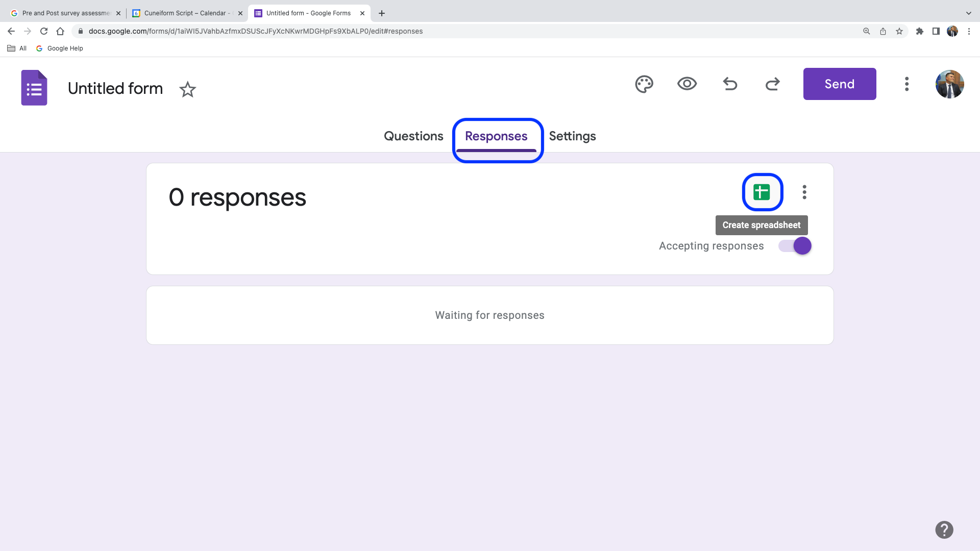Viewport: 980px width, 551px height.
Task: Click the Undo arrow icon
Action: coord(730,84)
